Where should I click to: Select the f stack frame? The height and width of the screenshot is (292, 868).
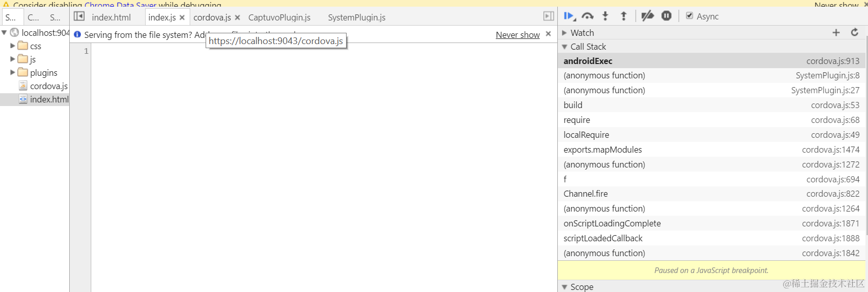tap(712, 179)
